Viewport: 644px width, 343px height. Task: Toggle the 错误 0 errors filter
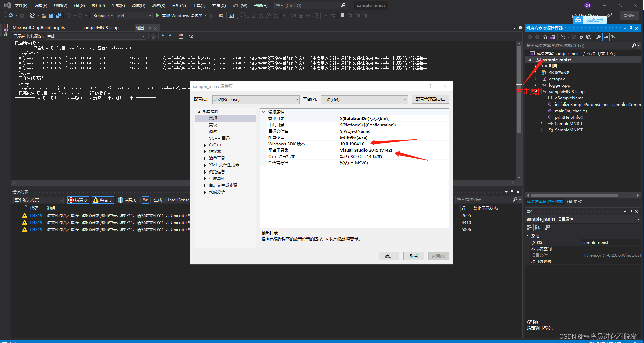78,200
